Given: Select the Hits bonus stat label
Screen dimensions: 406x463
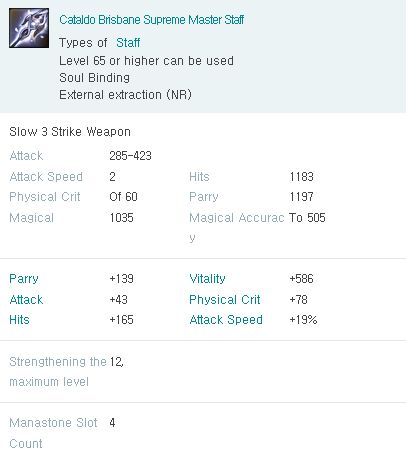Looking at the screenshot, I should click(19, 320).
